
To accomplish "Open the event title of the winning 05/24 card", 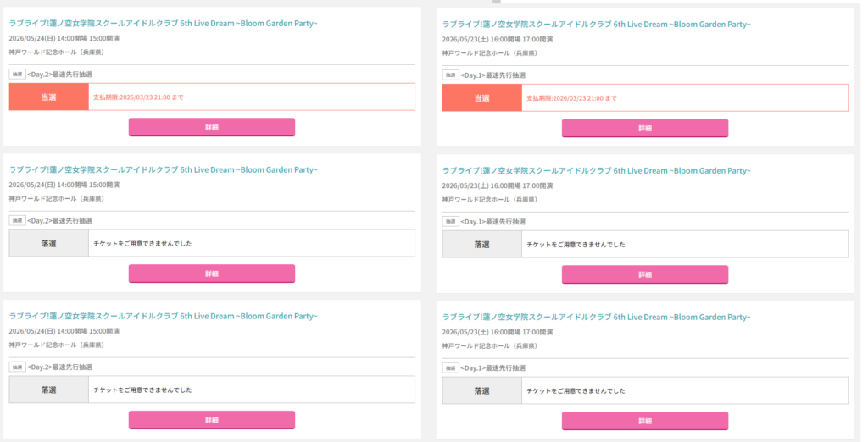I will tap(163, 23).
